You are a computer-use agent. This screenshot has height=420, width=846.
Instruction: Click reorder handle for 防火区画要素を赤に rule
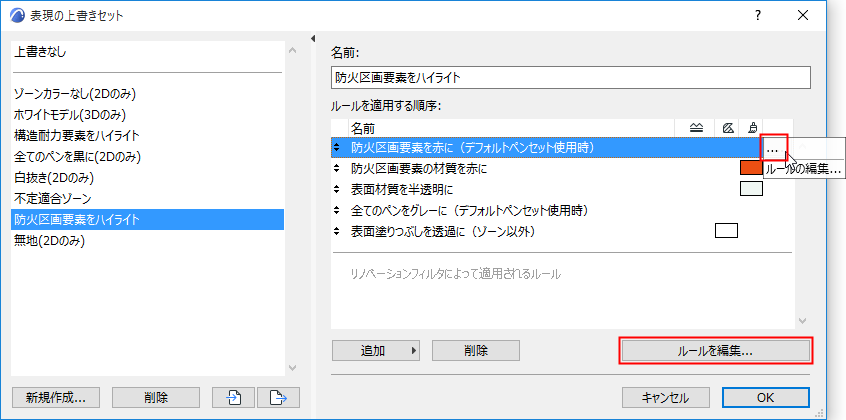(337, 147)
